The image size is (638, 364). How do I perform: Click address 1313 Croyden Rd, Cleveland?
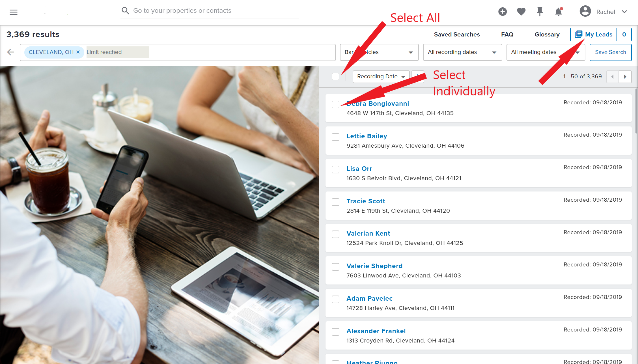[x=400, y=341]
